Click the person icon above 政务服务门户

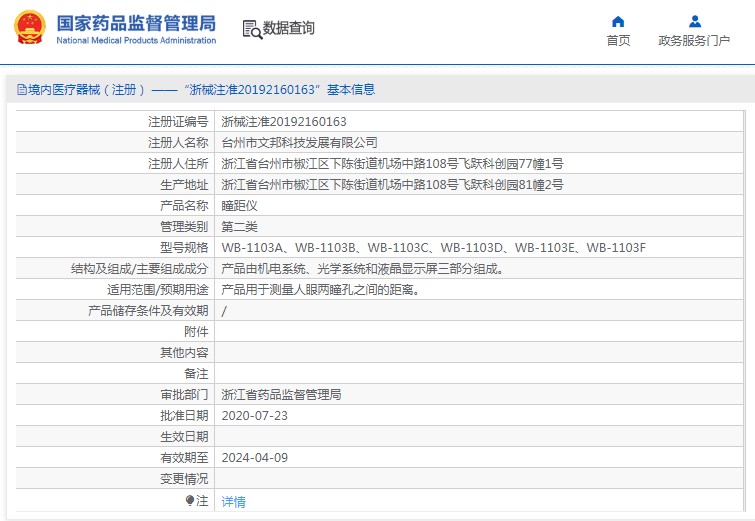click(694, 21)
